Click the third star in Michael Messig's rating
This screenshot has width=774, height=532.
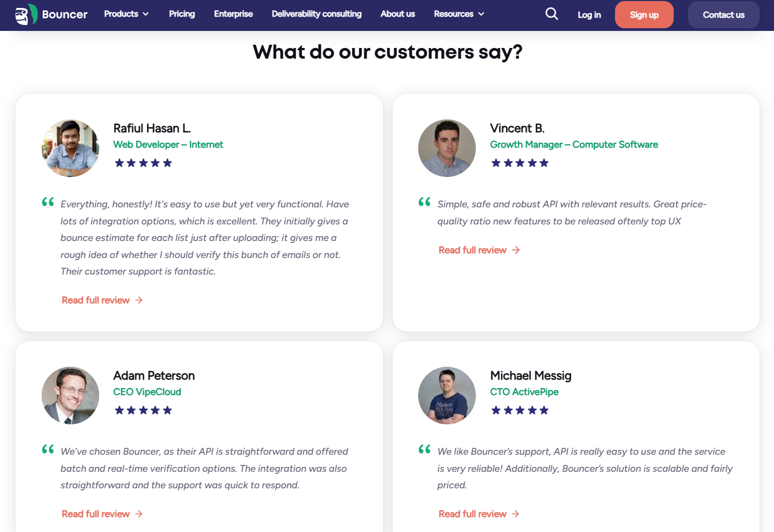point(520,410)
